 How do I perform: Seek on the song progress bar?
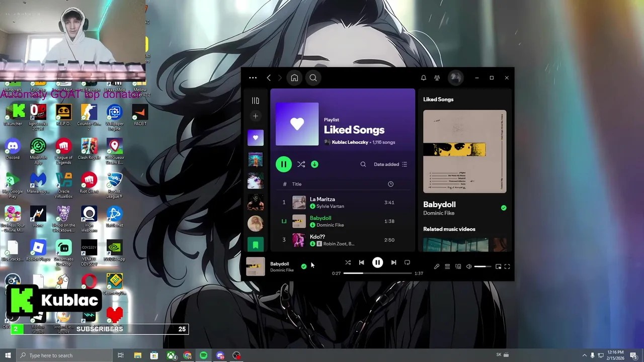(377, 273)
